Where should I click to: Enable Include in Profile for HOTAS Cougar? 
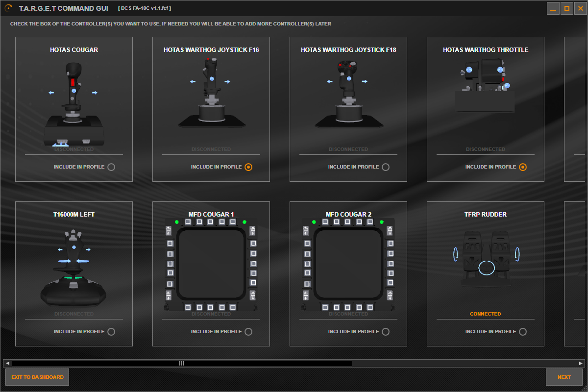[111, 167]
